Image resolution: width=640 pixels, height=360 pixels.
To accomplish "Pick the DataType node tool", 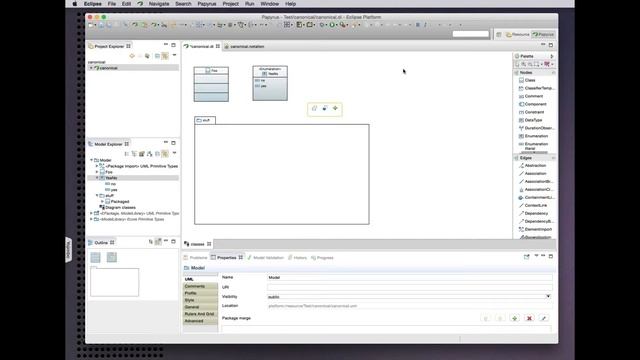I will pos(530,120).
